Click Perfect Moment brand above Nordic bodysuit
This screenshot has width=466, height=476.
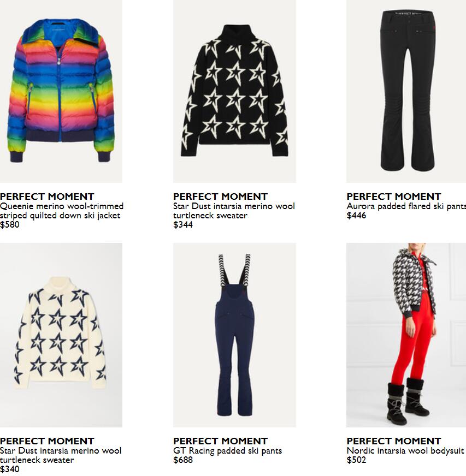[394, 441]
